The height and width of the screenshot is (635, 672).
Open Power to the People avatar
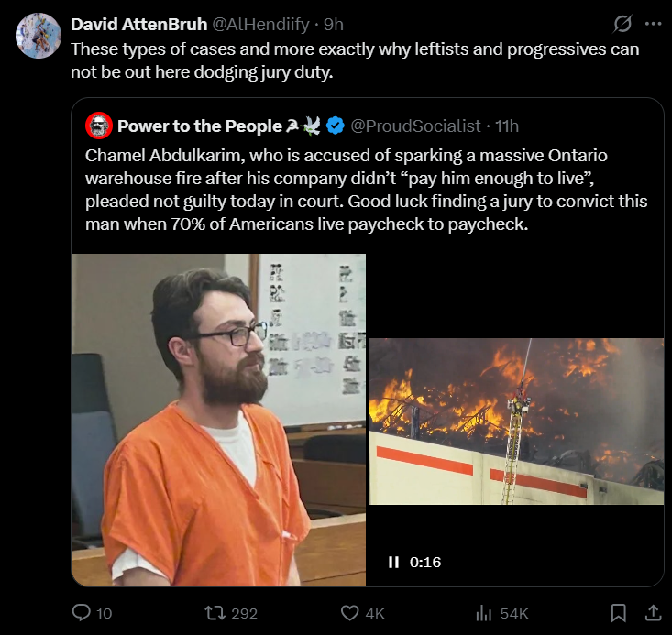[x=99, y=126]
